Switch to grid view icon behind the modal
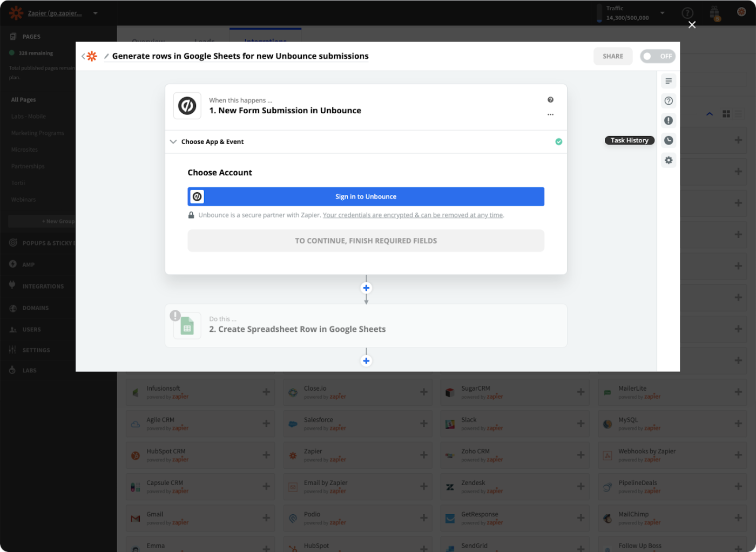The height and width of the screenshot is (552, 756). click(x=726, y=114)
